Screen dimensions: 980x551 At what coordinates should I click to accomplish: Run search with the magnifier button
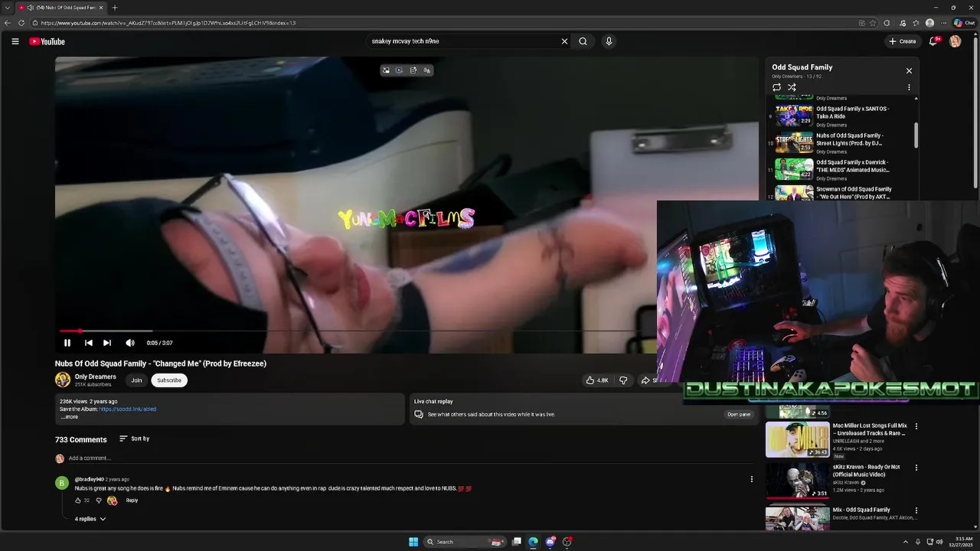pyautogui.click(x=583, y=41)
